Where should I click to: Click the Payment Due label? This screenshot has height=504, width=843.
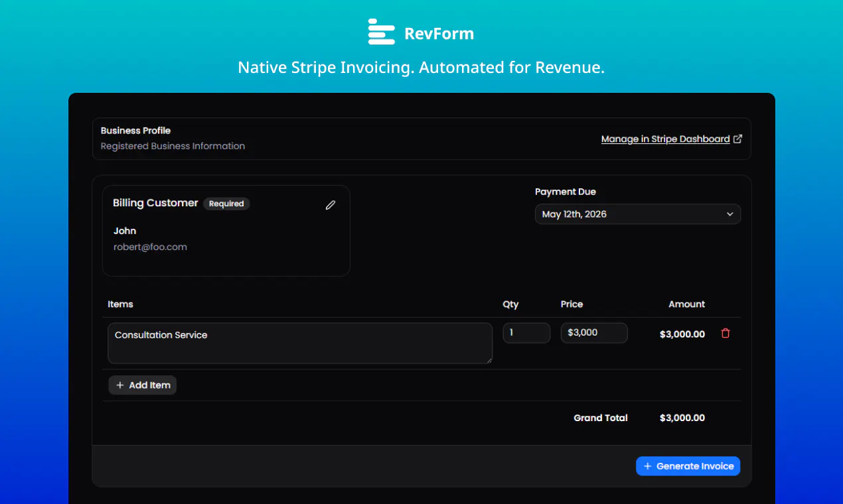[x=566, y=192]
